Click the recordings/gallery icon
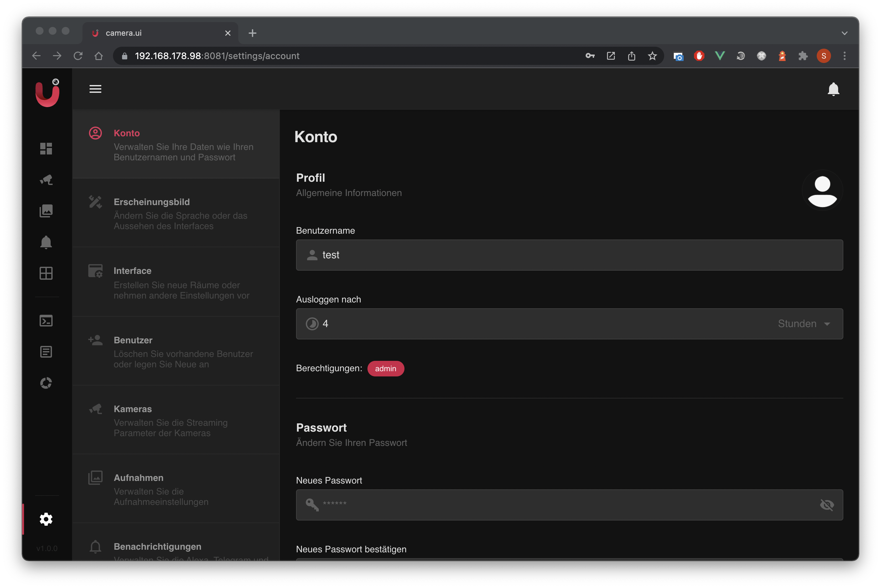The width and height of the screenshot is (881, 588). click(46, 211)
